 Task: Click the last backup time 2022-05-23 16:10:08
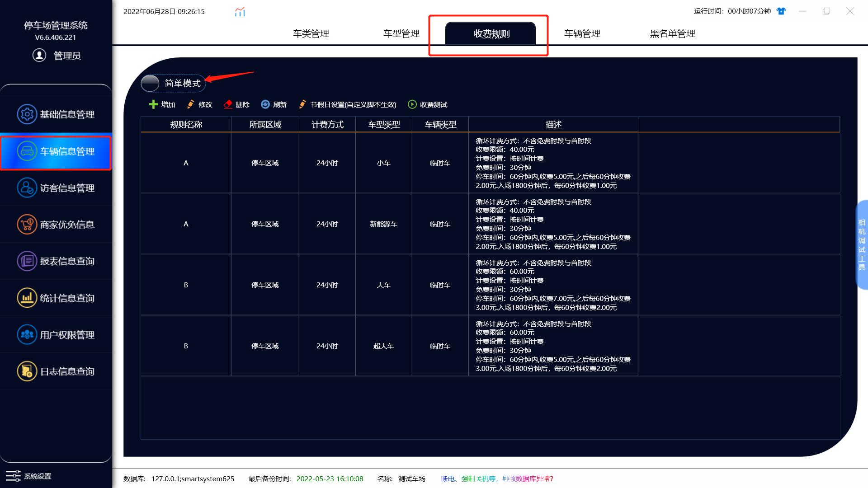click(x=330, y=479)
